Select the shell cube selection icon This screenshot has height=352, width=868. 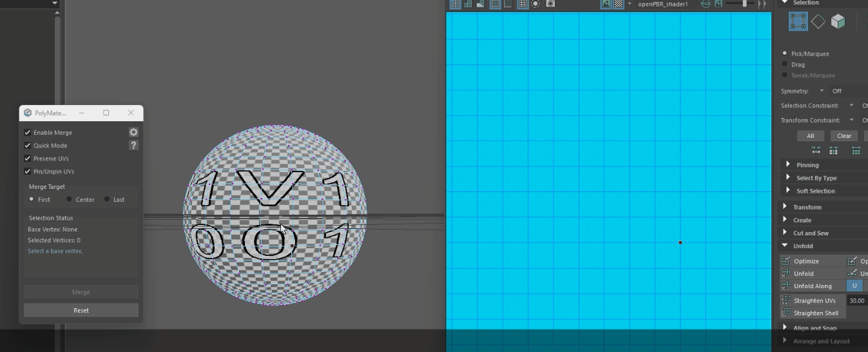pyautogui.click(x=838, y=21)
